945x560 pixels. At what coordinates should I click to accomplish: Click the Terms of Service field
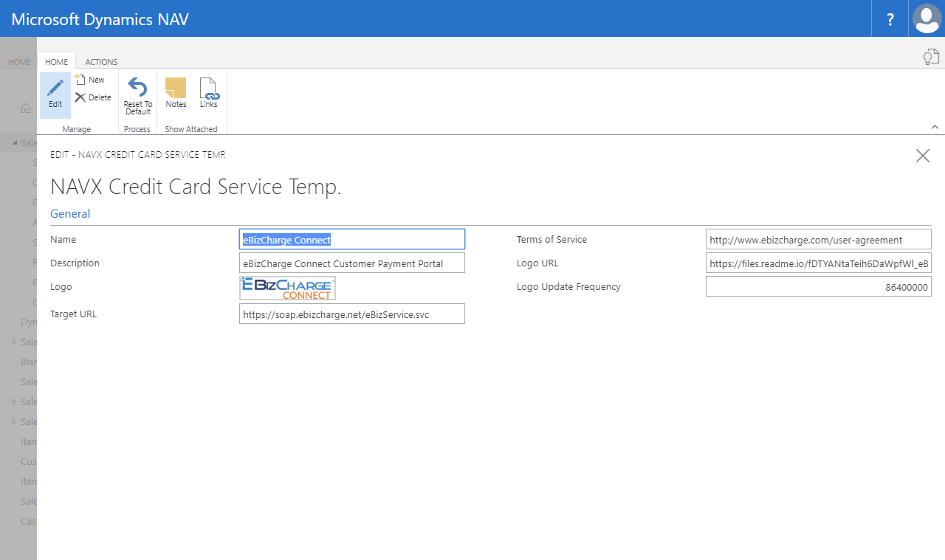[x=819, y=240]
